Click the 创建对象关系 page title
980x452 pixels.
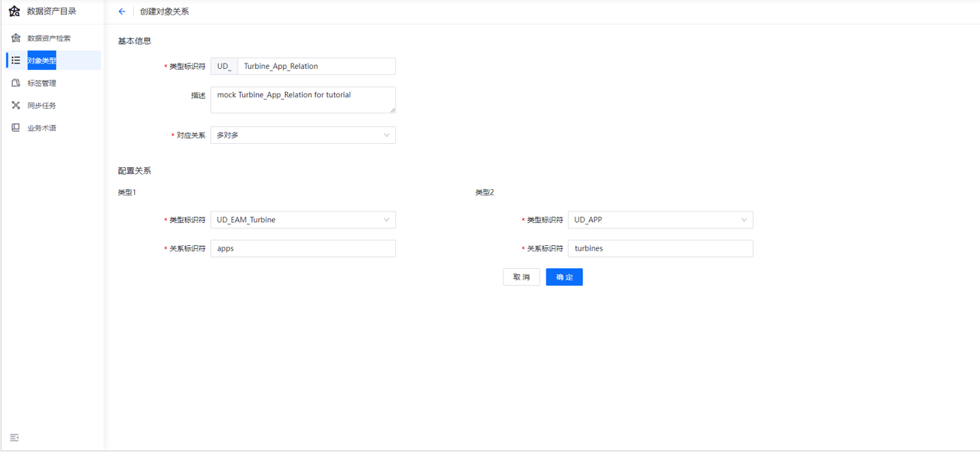tap(164, 11)
